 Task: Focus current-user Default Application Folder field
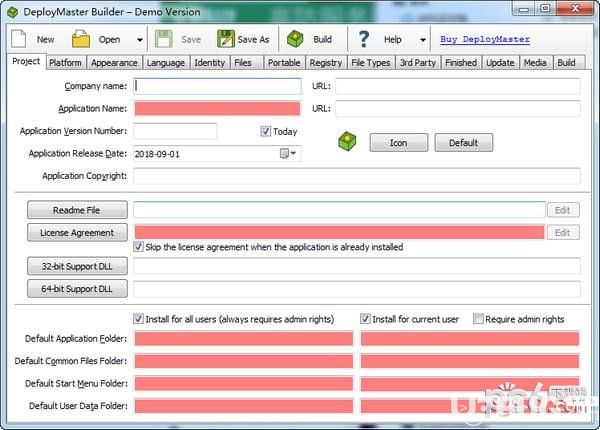point(470,339)
